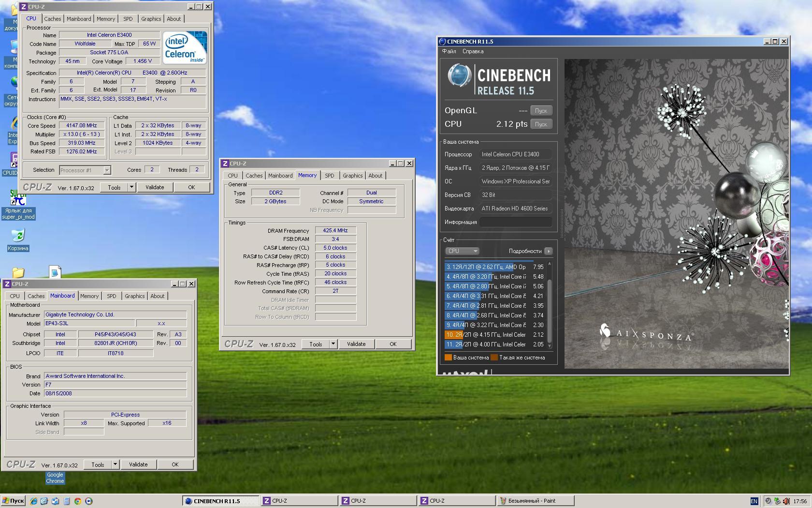This screenshot has height=508, width=812.
Task: Click the brown Такая же система legend swatch
Action: (494, 358)
